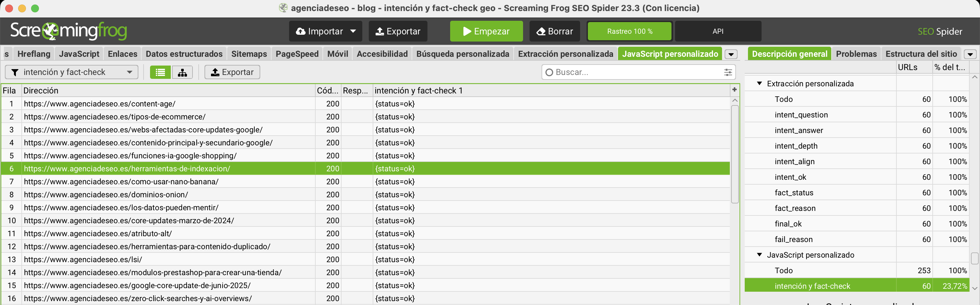Click the magnifier icon in the Buscar field
Image resolution: width=980 pixels, height=305 pixels.
click(549, 72)
